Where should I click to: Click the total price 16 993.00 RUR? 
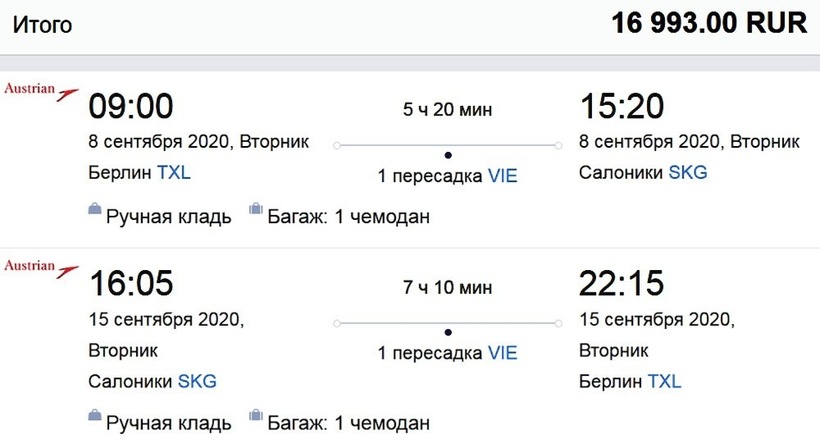[709, 24]
